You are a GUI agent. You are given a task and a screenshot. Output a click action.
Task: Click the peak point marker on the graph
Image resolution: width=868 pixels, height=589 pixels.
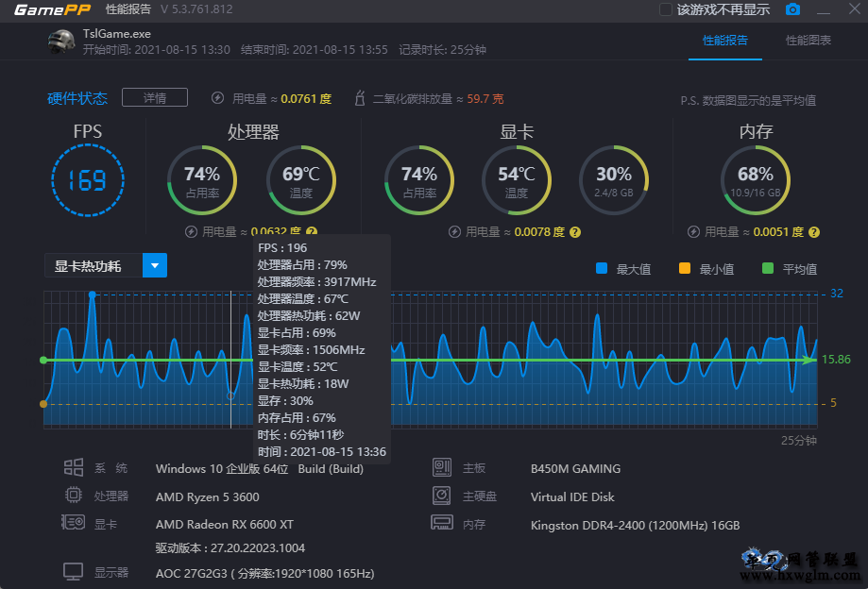click(x=93, y=294)
